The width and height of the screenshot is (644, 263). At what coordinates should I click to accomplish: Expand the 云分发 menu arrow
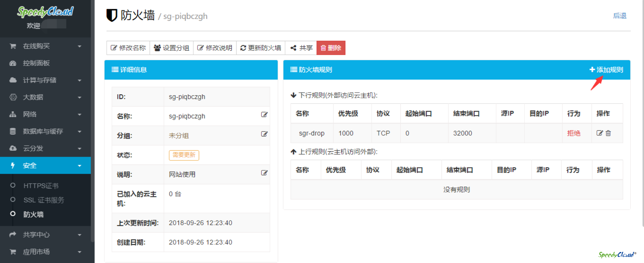(80, 149)
